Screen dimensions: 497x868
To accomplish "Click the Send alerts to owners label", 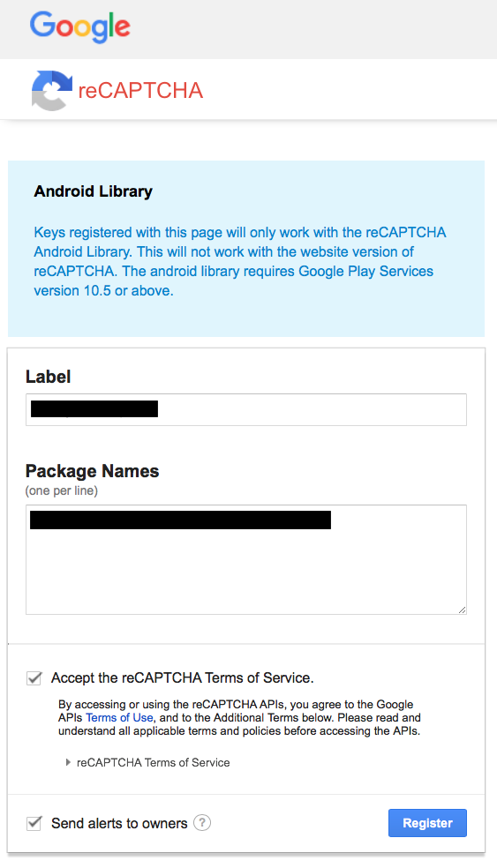I will point(119,823).
